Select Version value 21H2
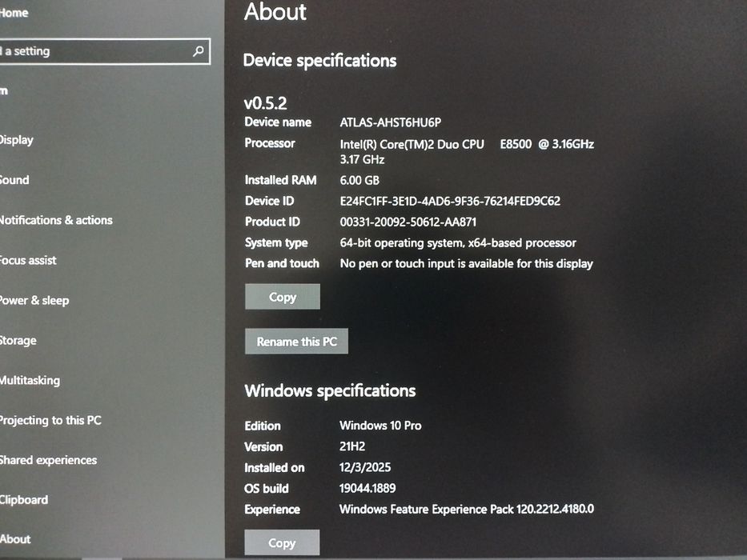Image resolution: width=747 pixels, height=560 pixels. coord(352,446)
